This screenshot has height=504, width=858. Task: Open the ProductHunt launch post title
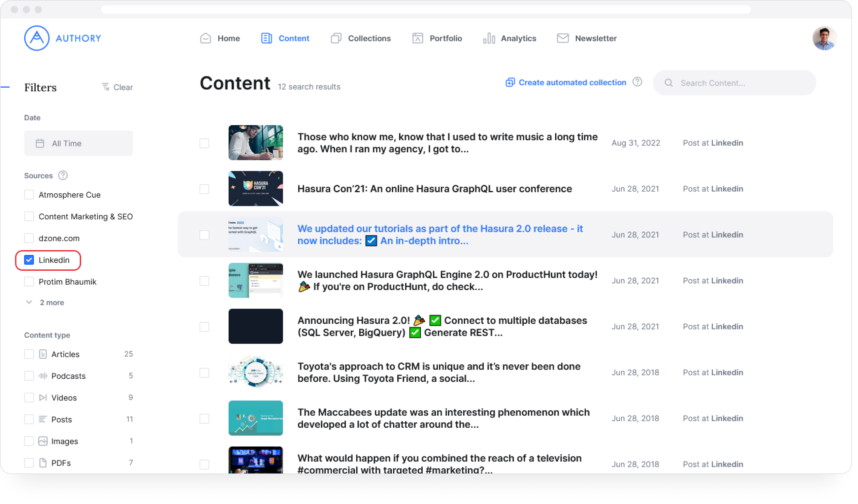tap(447, 281)
